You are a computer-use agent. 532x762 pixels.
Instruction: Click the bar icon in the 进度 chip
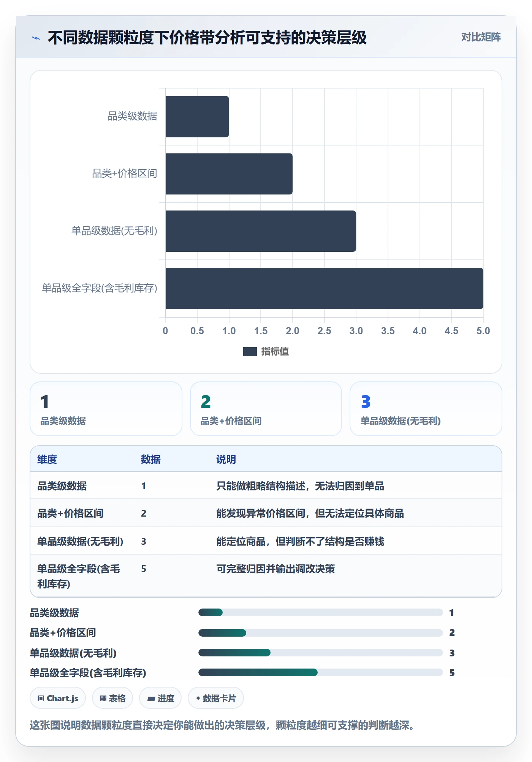pyautogui.click(x=151, y=699)
